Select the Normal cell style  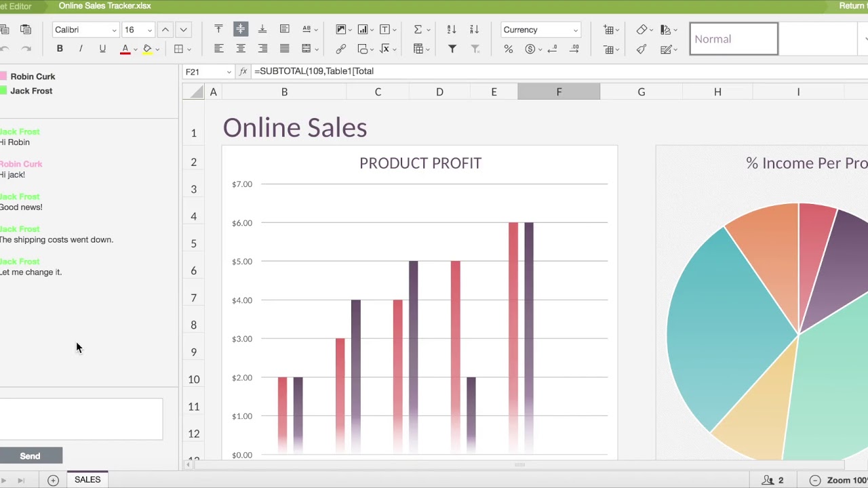pos(734,39)
